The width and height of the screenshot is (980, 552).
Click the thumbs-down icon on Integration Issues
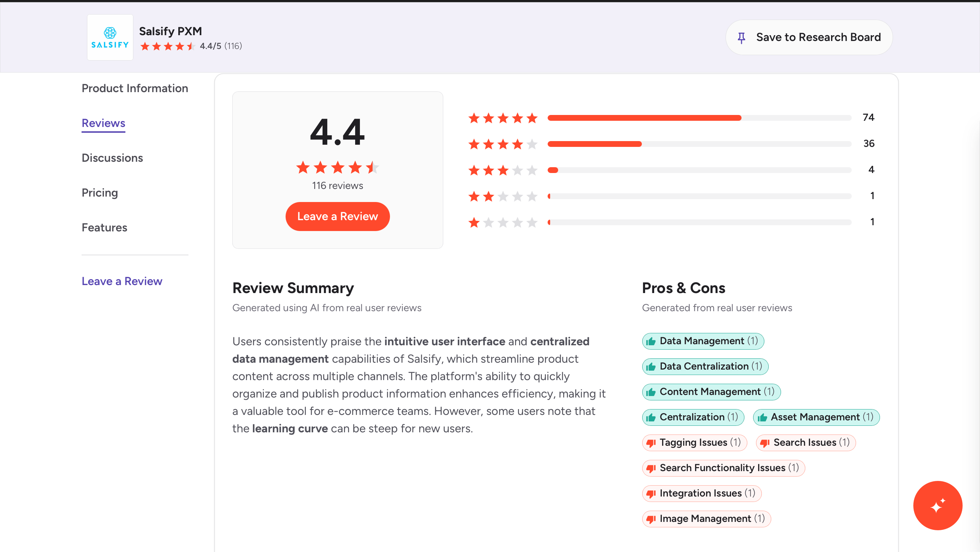651,493
